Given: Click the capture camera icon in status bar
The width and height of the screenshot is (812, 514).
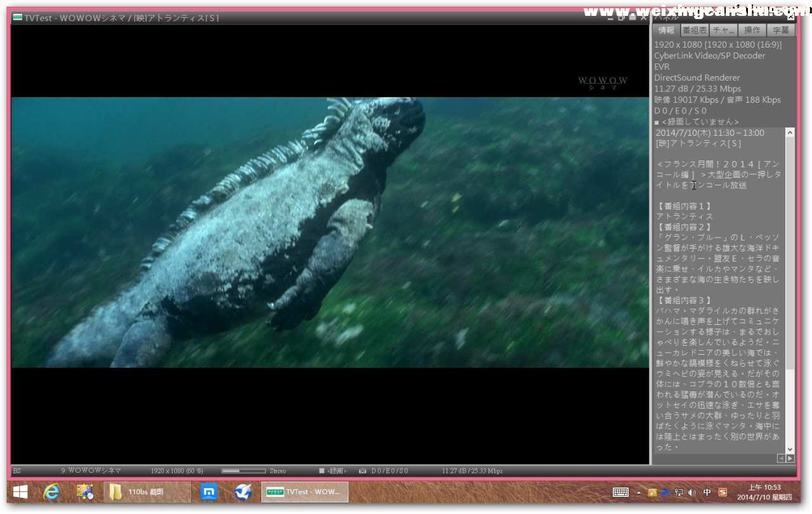Looking at the screenshot, I should pyautogui.click(x=362, y=471).
